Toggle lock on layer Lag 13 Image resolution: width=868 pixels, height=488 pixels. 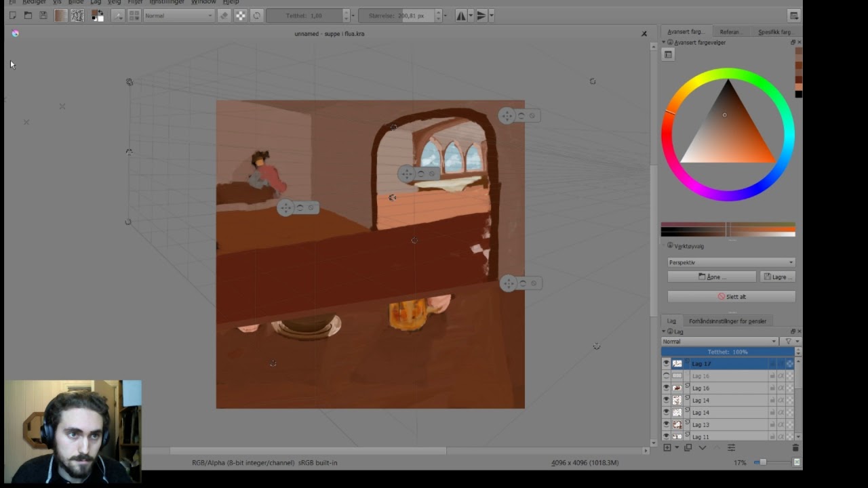[x=772, y=425]
